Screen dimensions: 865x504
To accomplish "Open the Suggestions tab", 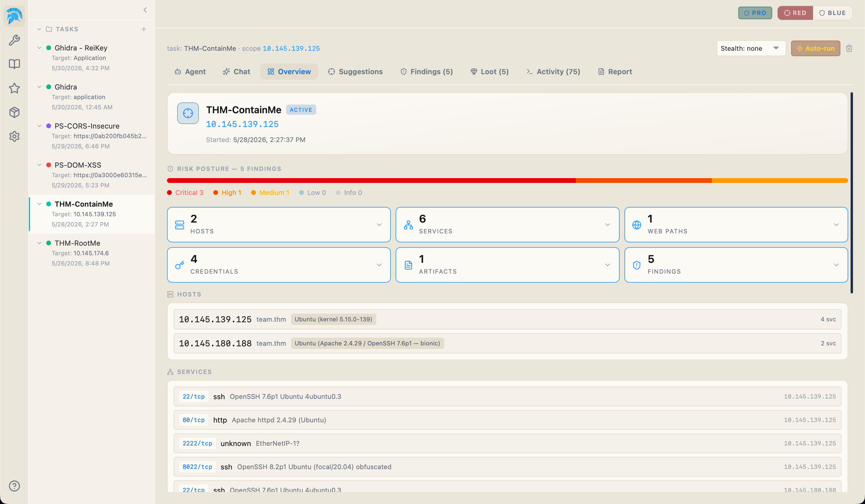I will [355, 71].
